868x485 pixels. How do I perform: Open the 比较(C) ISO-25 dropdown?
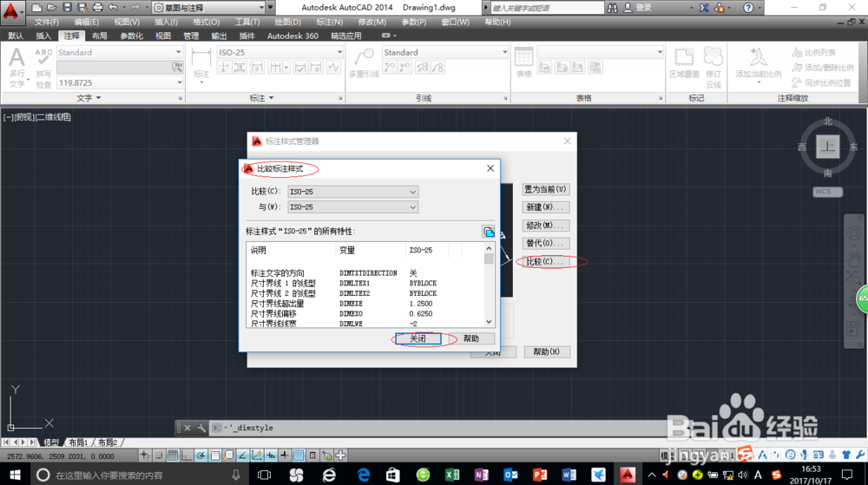(353, 192)
